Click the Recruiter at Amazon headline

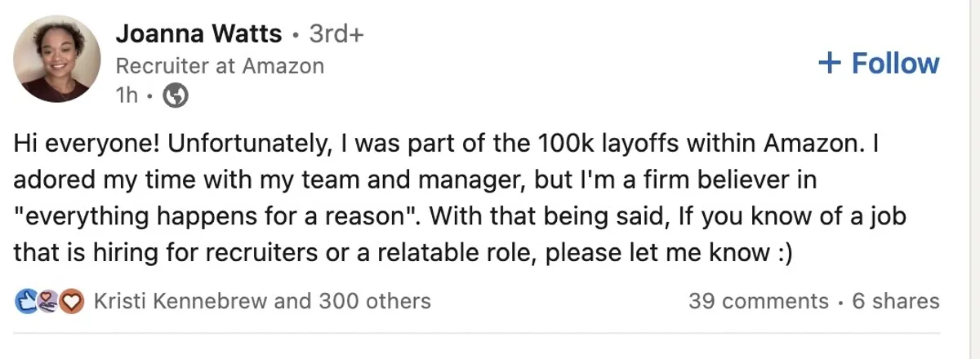tap(220, 65)
